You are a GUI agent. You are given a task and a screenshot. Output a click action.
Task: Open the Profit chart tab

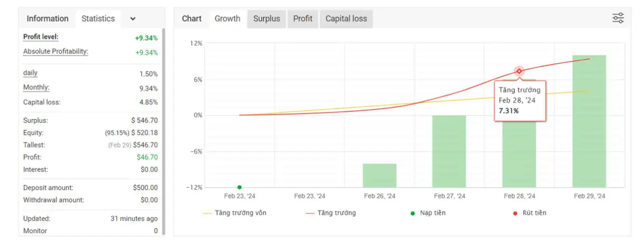(x=303, y=19)
